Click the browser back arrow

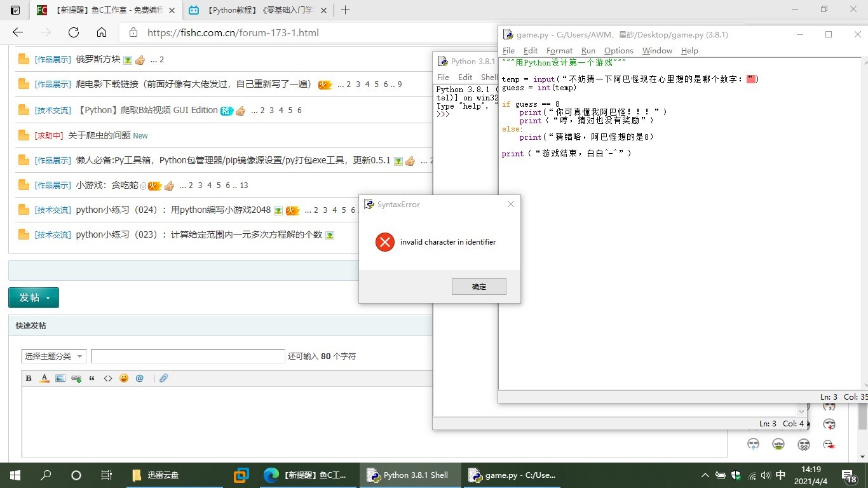click(18, 32)
